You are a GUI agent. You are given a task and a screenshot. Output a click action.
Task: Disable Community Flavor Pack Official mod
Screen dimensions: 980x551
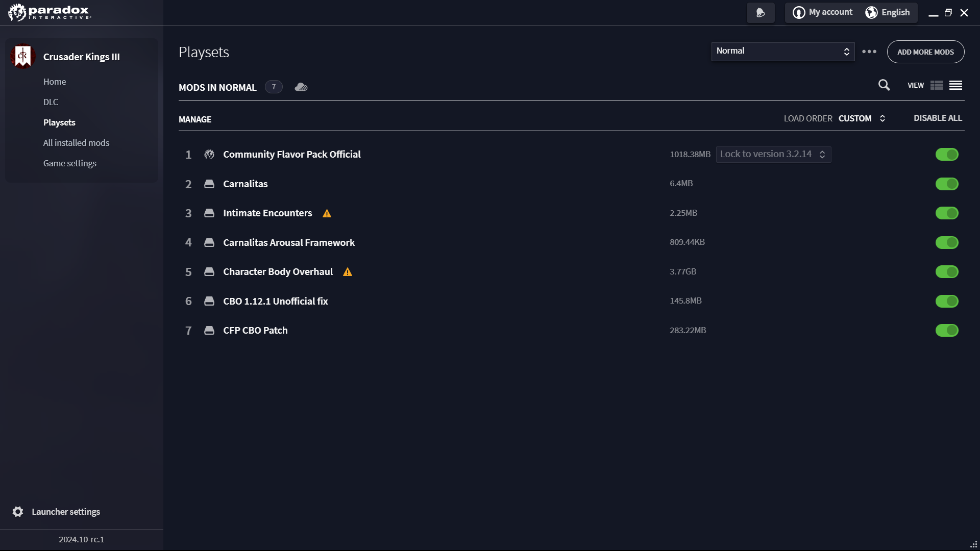[x=947, y=154]
